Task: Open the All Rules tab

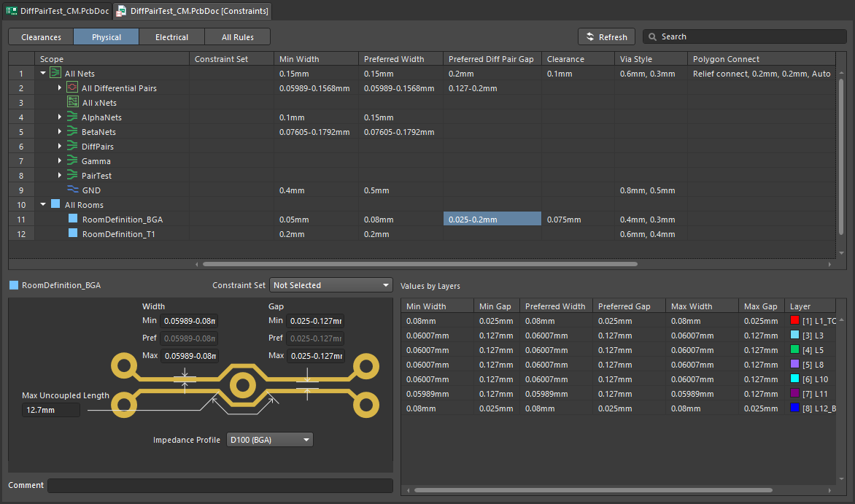Action: click(237, 37)
